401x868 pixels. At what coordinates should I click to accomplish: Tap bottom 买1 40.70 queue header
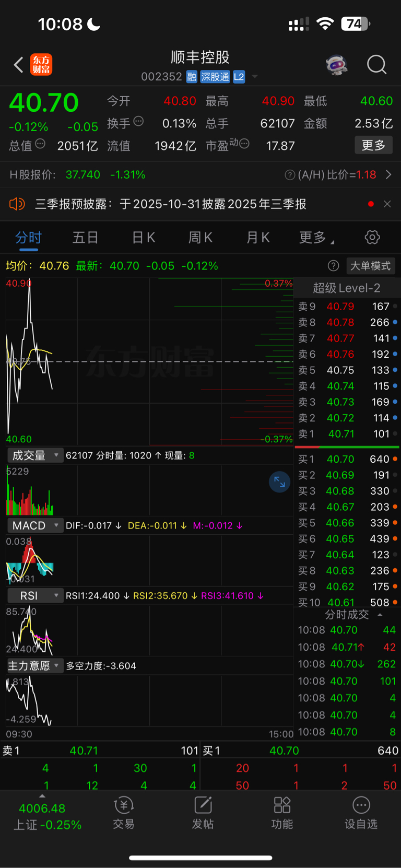click(301, 750)
